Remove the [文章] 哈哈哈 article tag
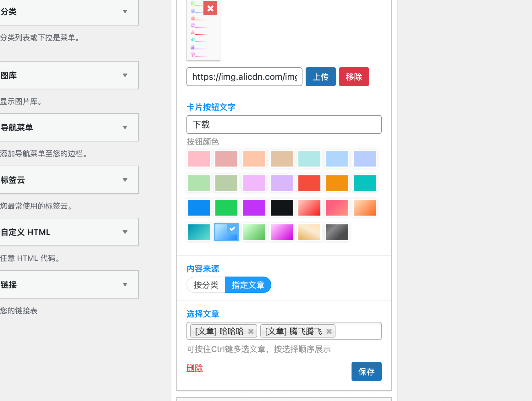The height and width of the screenshot is (401, 532). point(251,331)
